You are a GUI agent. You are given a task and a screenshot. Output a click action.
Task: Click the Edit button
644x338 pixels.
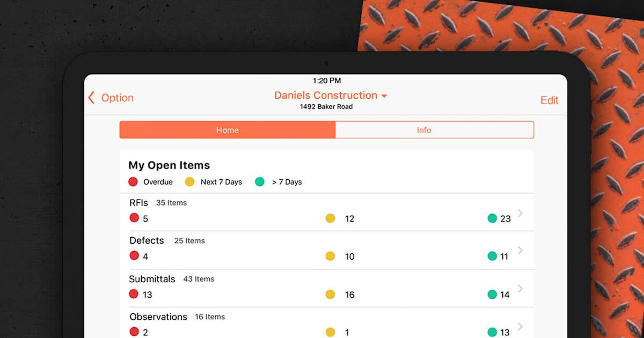550,100
